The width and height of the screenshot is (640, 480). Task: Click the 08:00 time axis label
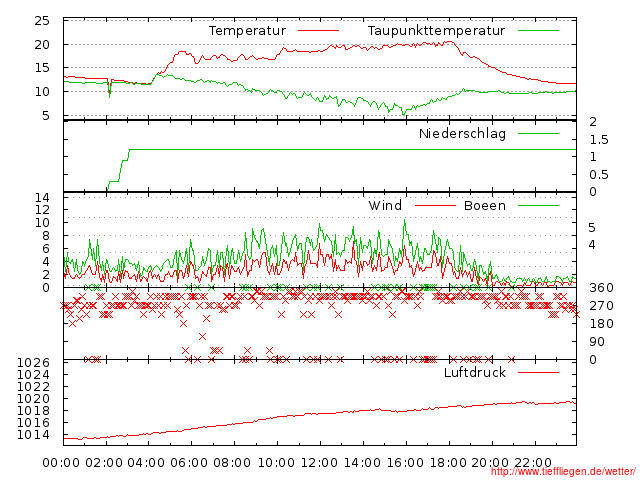(x=232, y=463)
